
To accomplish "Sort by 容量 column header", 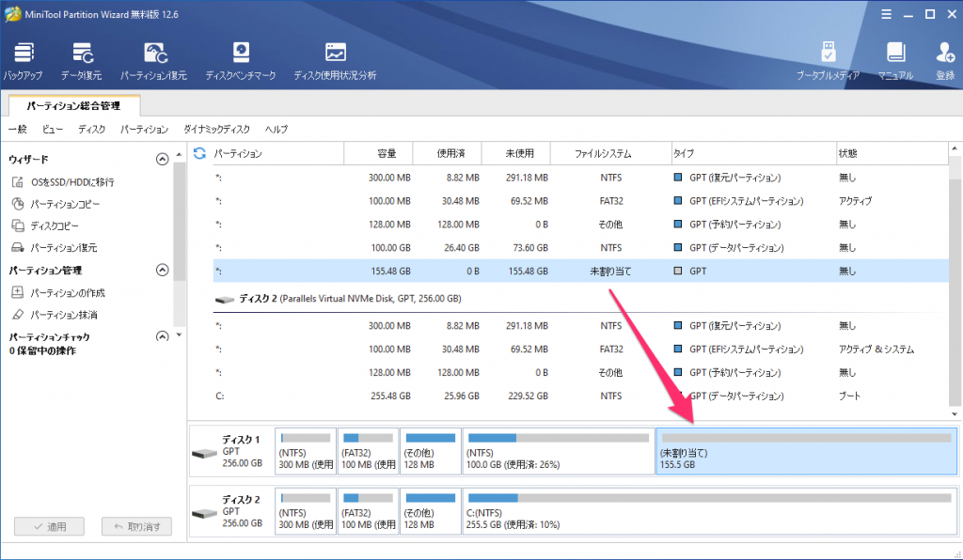I will [378, 153].
